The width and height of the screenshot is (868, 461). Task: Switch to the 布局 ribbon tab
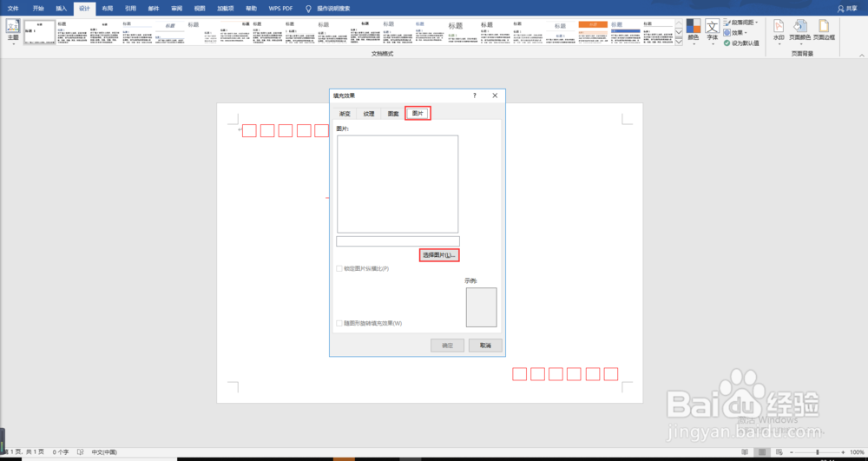point(108,9)
